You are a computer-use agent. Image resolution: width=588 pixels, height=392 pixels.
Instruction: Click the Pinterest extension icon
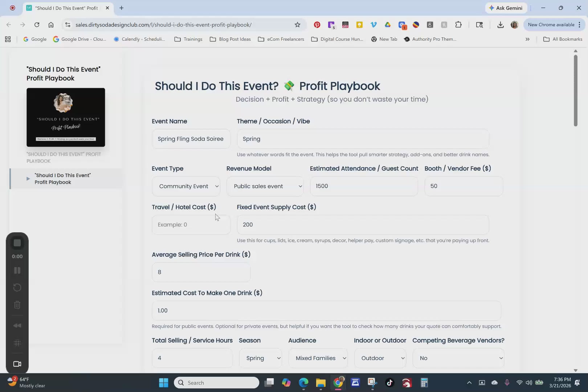tap(317, 25)
